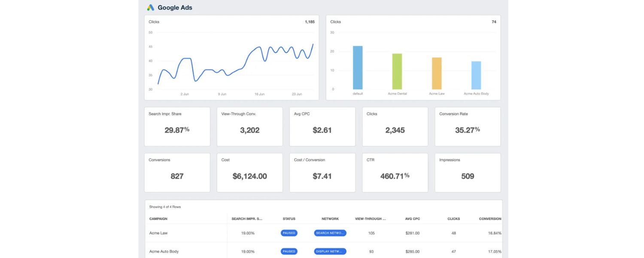Select the green Acme Dental bar
The width and height of the screenshot is (644, 258).
397,72
